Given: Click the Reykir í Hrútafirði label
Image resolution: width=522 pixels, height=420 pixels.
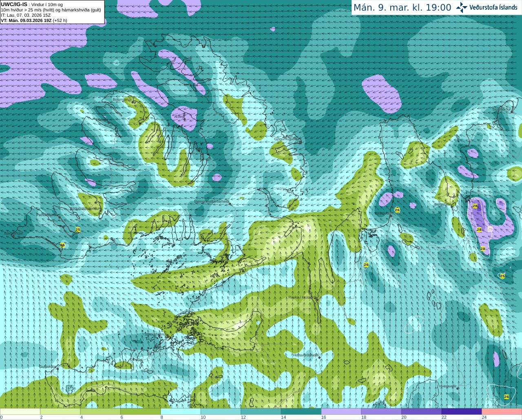Looking at the screenshot, I should (x=303, y=297).
